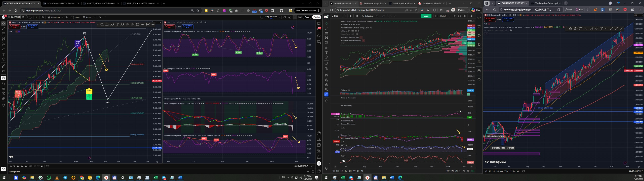Select YTD range in Chrome TradingView
Image resolution: width=644 pixels, height=181 pixels.
30,166
